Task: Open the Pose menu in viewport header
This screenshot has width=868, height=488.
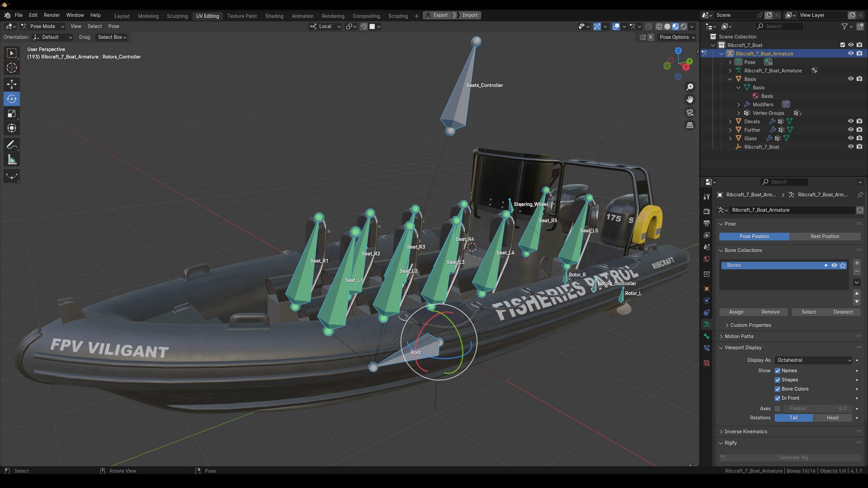Action: (x=114, y=27)
